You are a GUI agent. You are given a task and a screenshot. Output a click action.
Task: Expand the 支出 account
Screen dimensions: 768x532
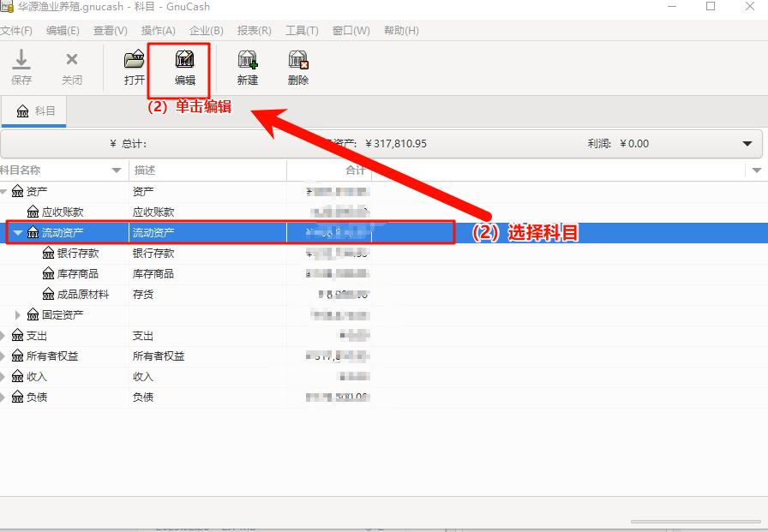coord(3,335)
